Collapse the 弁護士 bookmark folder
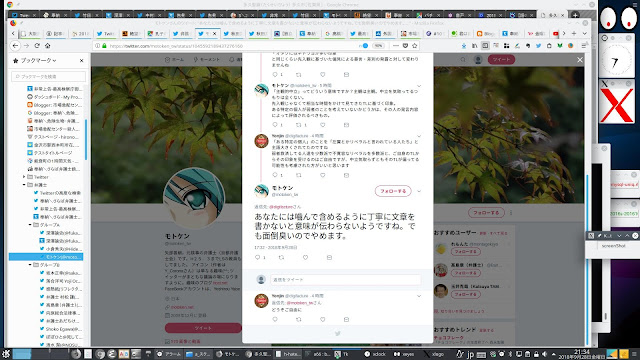The width and height of the screenshot is (640, 360). click(x=24, y=185)
